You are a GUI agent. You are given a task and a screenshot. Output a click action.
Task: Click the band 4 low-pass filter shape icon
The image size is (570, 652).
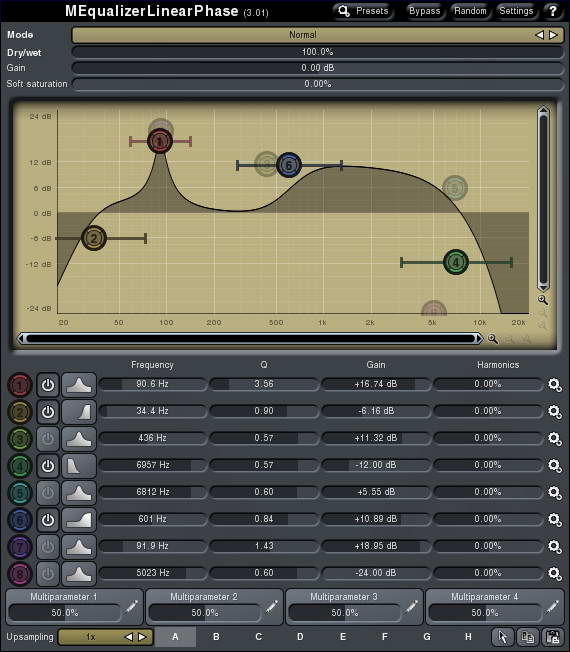[x=79, y=465]
